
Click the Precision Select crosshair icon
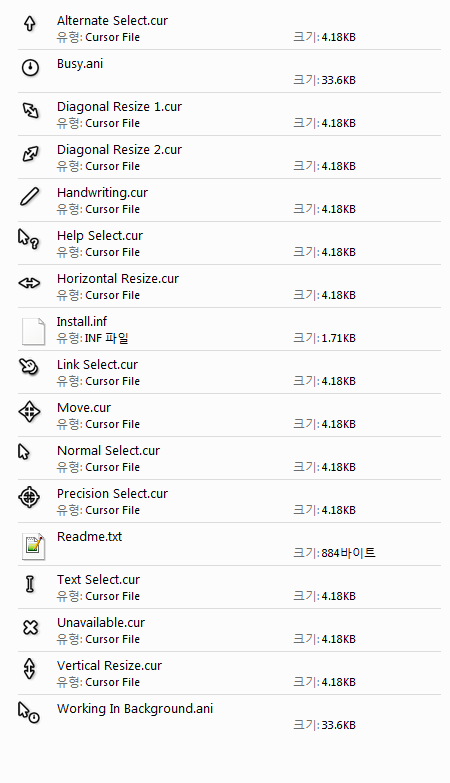[x=29, y=497]
